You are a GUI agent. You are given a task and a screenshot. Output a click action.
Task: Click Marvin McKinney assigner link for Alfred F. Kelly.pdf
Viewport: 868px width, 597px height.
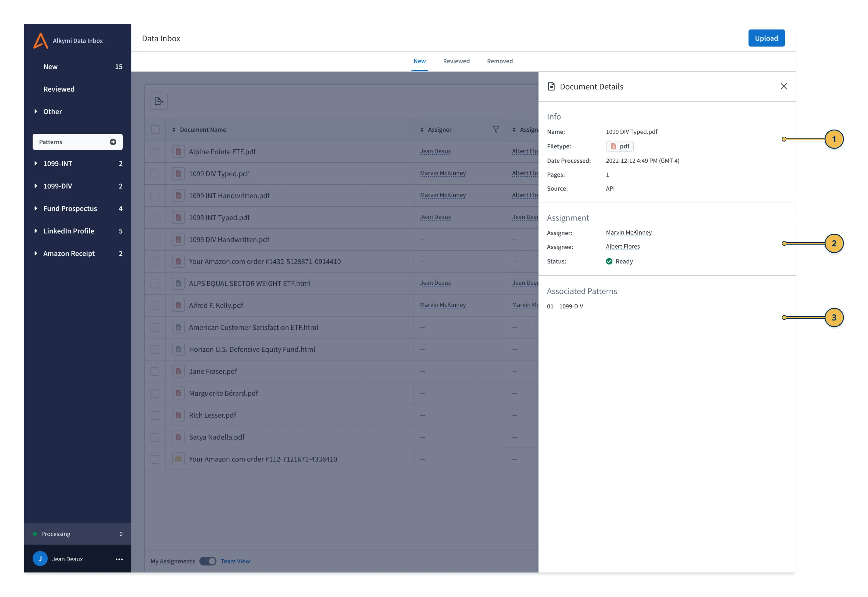click(x=443, y=305)
